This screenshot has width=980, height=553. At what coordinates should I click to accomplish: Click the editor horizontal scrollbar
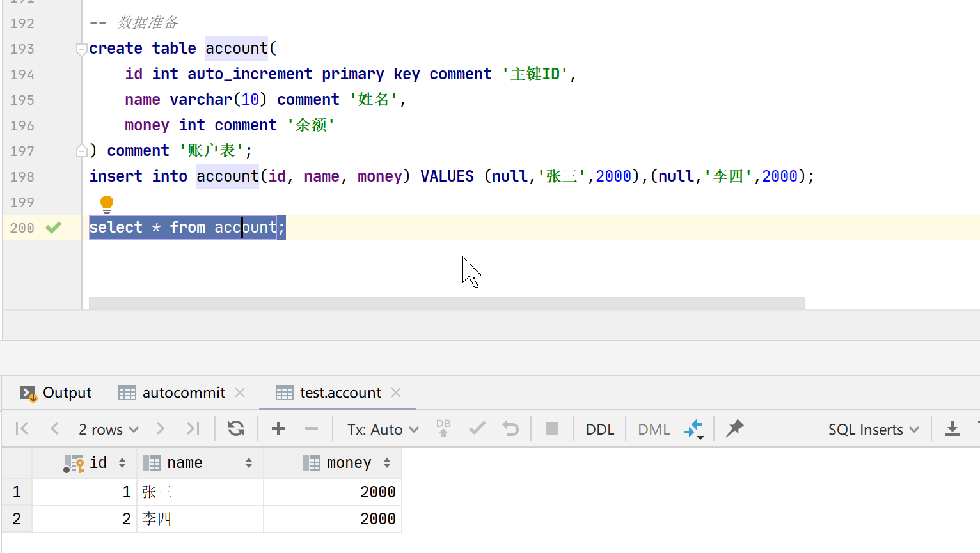(x=447, y=302)
